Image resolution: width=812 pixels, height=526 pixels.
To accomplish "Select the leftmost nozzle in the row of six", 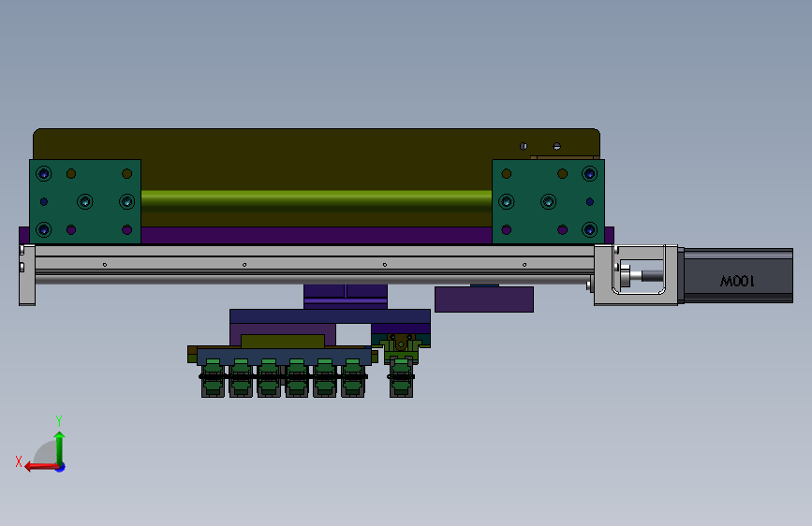I will pyautogui.click(x=213, y=378).
